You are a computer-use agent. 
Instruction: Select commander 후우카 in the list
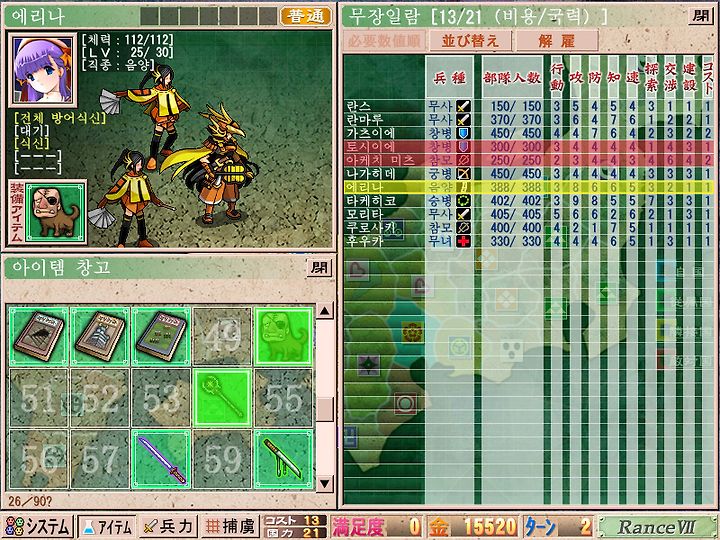click(x=528, y=241)
